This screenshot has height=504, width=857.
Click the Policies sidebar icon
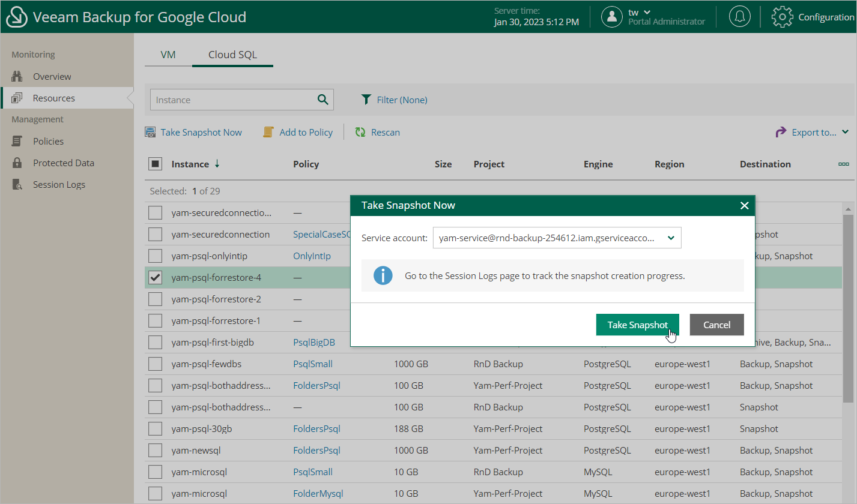tap(17, 142)
